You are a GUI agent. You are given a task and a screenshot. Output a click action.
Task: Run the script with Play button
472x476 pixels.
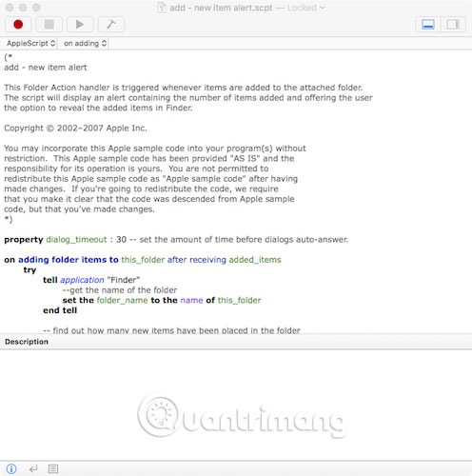tap(80, 25)
